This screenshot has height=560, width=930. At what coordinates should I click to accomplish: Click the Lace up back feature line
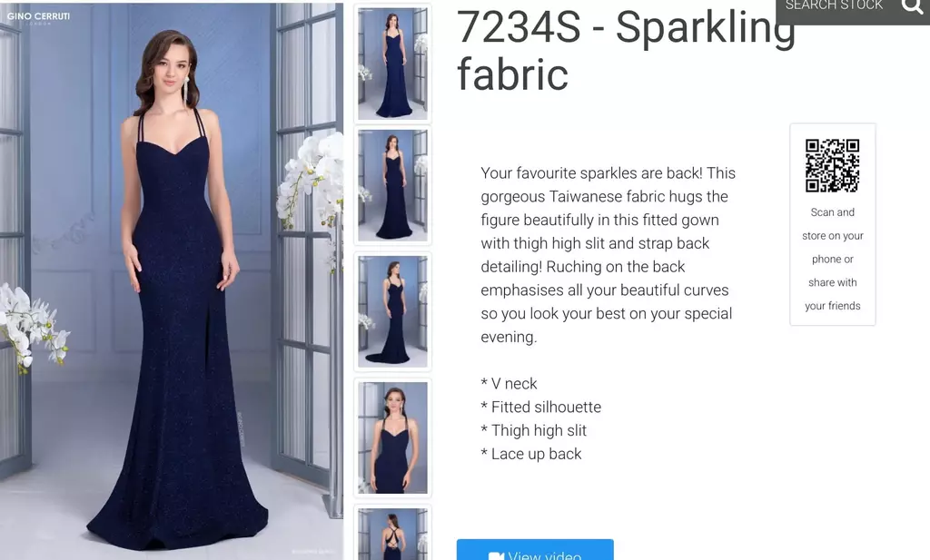[x=530, y=454]
